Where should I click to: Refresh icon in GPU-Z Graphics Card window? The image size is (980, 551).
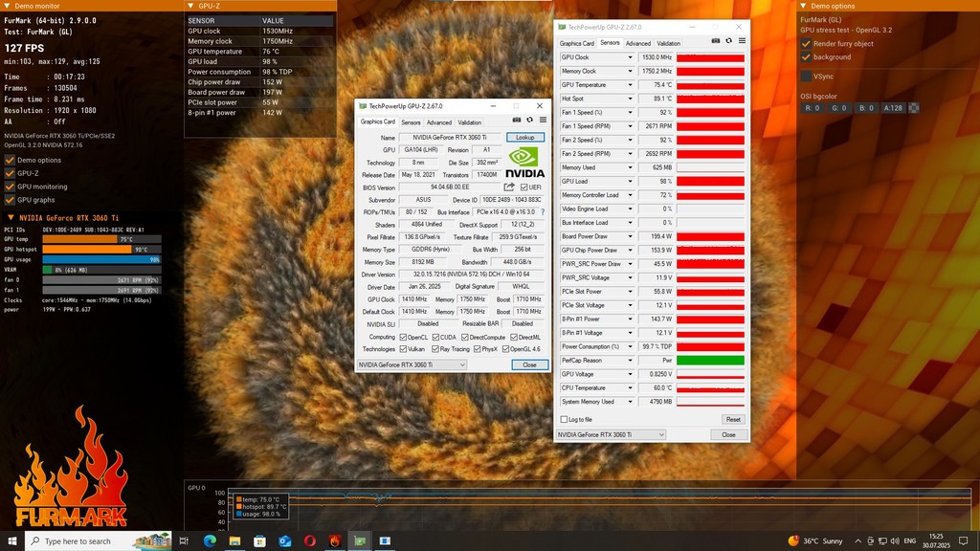pos(529,120)
